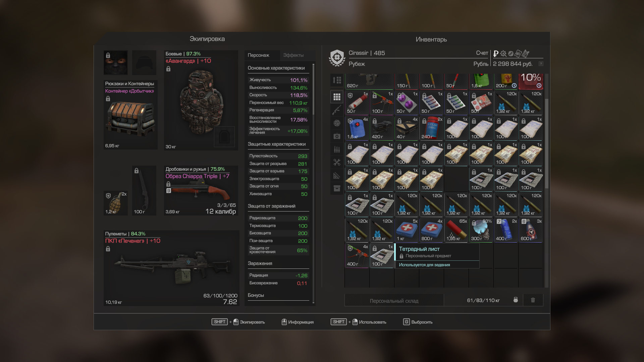Select the blue bottle bound to key 7

[506, 230]
